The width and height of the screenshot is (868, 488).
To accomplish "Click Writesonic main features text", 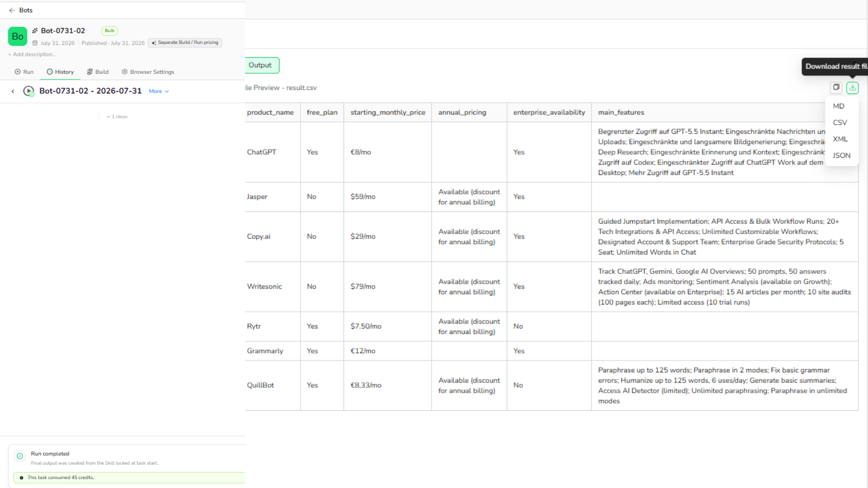I will coord(725,287).
